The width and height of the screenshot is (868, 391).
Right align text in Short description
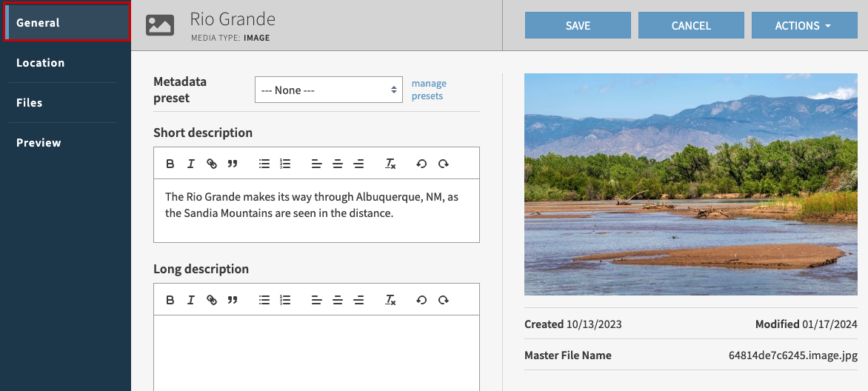coord(358,164)
